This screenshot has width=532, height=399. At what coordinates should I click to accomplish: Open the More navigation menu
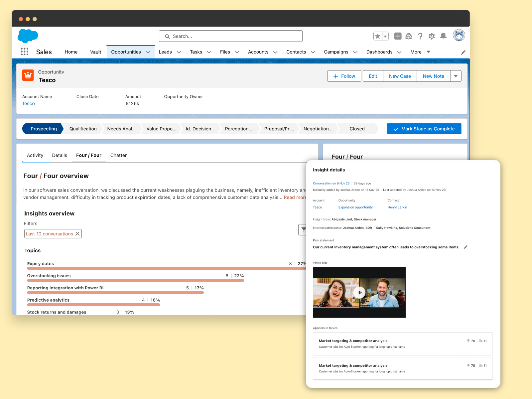point(420,52)
